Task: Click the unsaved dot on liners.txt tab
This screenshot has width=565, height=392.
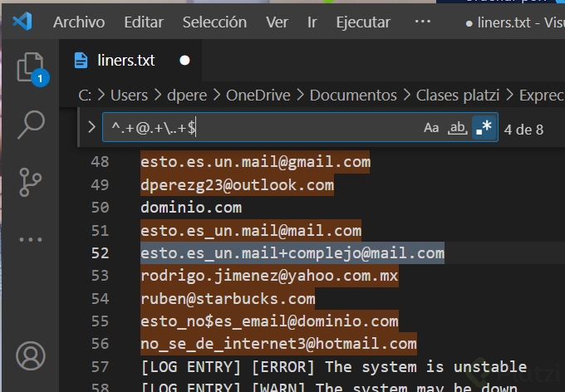Action: (x=184, y=60)
